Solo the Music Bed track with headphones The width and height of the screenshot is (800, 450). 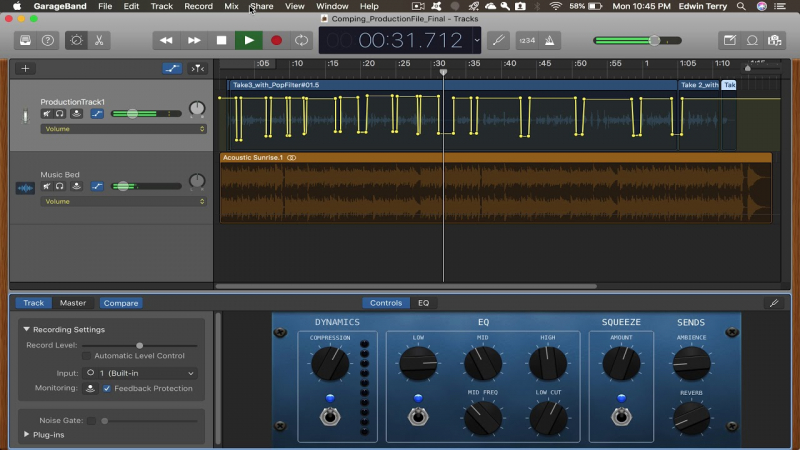pyautogui.click(x=60, y=186)
